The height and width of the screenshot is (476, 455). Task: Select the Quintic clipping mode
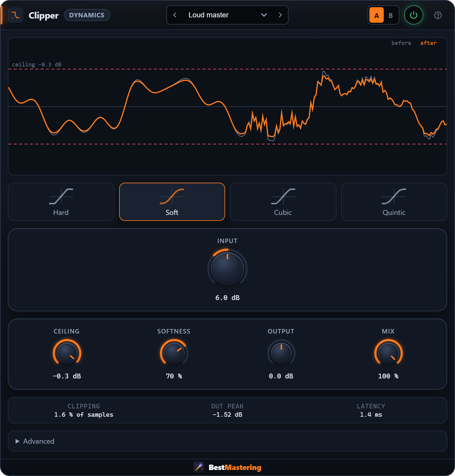394,202
